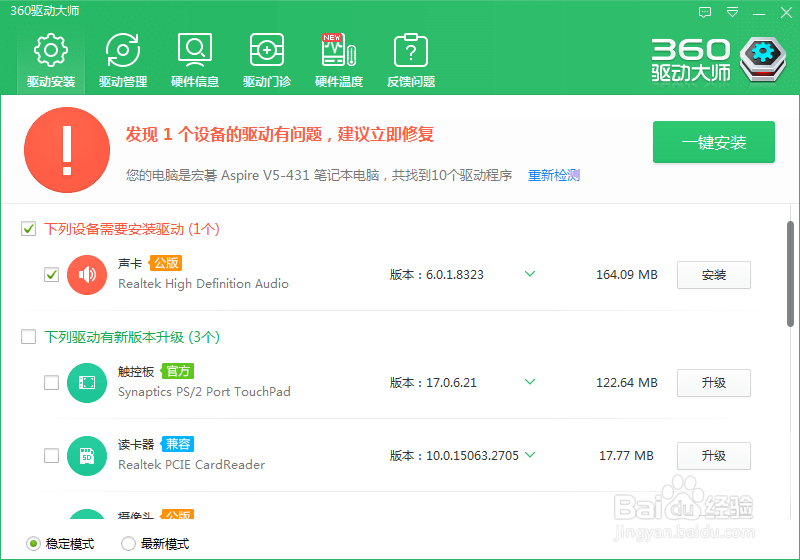Viewport: 800px width, 560px height.
Task: Click 升级 button for Realtek CardReader
Action: pyautogui.click(x=714, y=455)
